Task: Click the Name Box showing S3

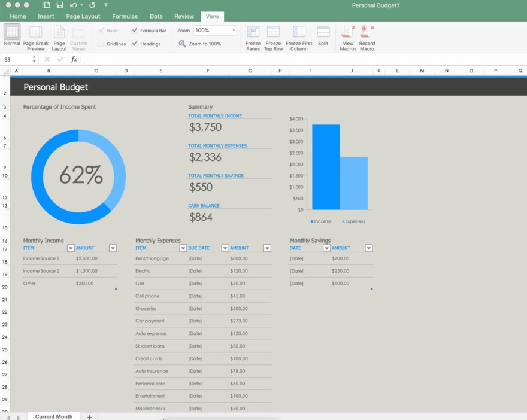Action: click(16, 59)
